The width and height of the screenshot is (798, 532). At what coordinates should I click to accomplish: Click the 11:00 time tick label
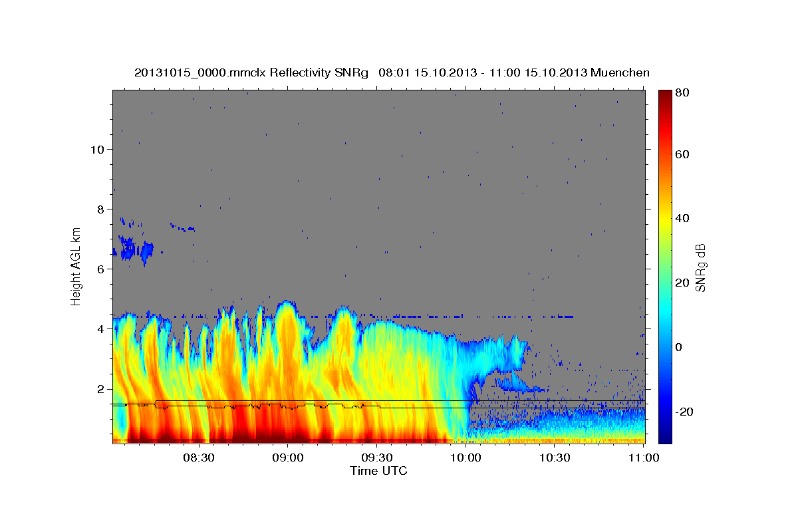click(x=642, y=458)
